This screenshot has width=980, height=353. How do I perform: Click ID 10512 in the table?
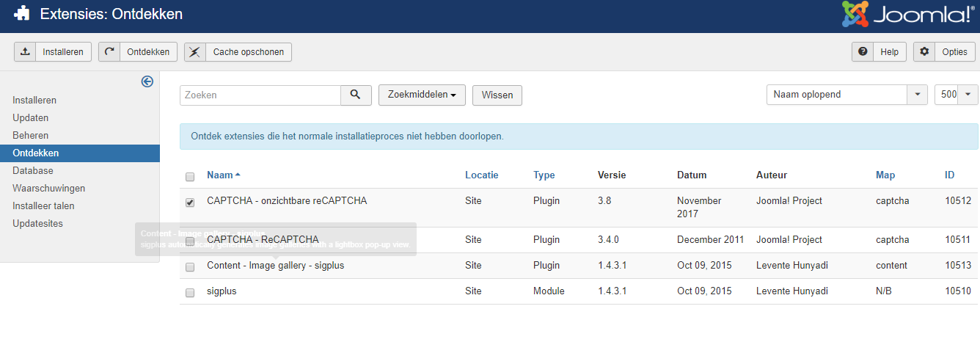[x=958, y=200]
